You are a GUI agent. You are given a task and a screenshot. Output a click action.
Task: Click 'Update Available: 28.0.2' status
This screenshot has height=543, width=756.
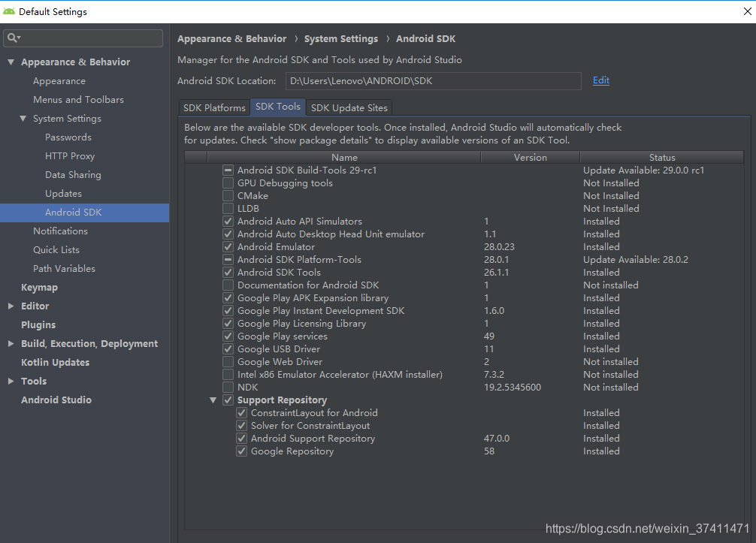tap(636, 260)
